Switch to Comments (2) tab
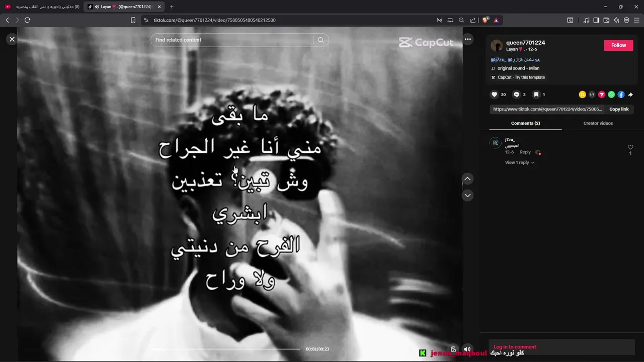This screenshot has height=362, width=644. click(525, 123)
